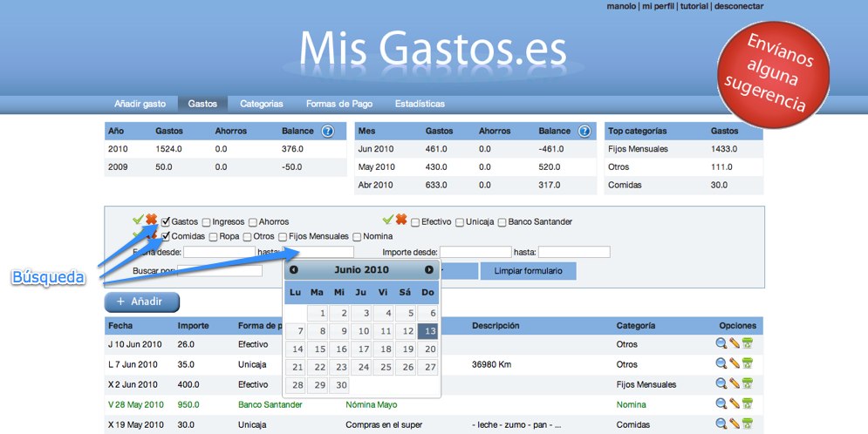Image resolution: width=868 pixels, height=434 pixels.
Task: Uncheck the Gastos checkbox
Action: pyautogui.click(x=166, y=222)
